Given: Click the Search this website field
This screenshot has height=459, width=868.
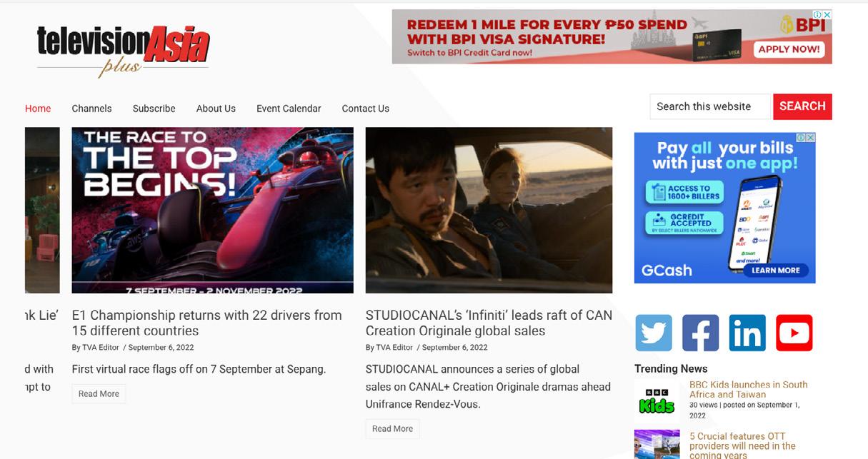Looking at the screenshot, I should (711, 106).
